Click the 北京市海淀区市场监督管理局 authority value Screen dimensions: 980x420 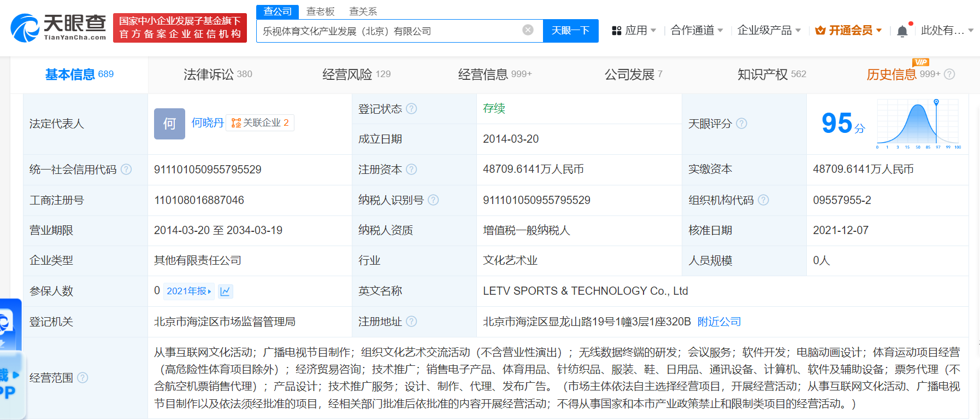point(225,322)
